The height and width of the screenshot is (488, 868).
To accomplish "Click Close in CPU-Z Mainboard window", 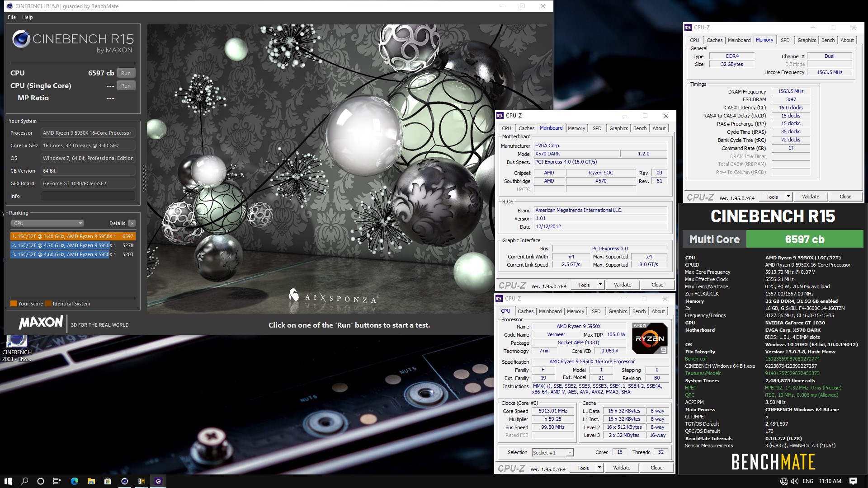I will click(x=657, y=285).
